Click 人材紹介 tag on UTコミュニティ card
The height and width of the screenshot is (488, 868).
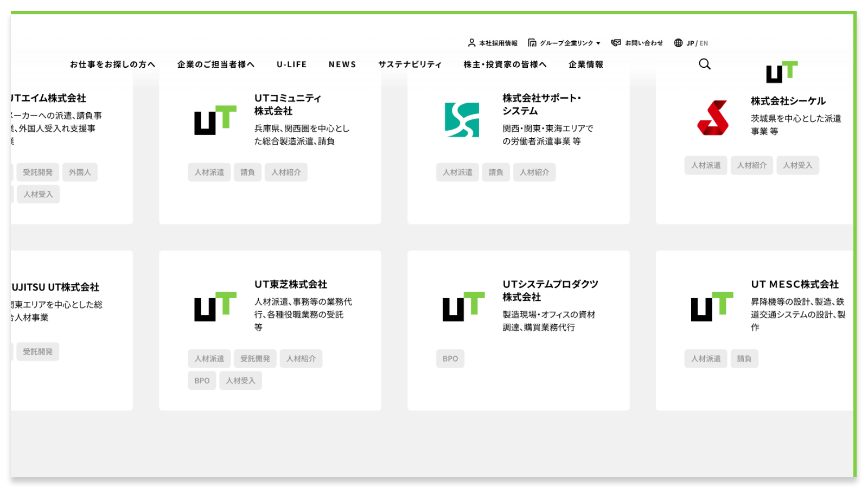[x=286, y=172]
